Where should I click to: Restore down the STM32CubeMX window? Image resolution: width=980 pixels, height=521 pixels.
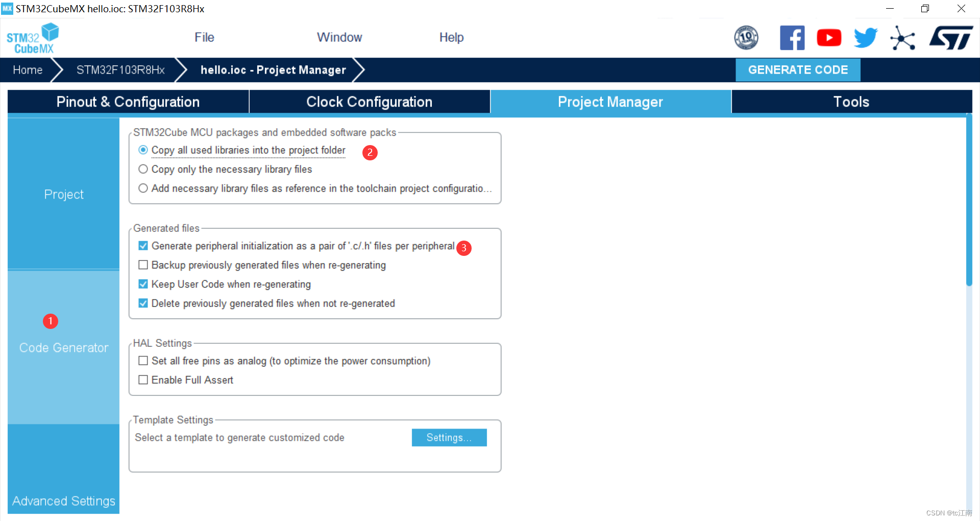pos(925,9)
